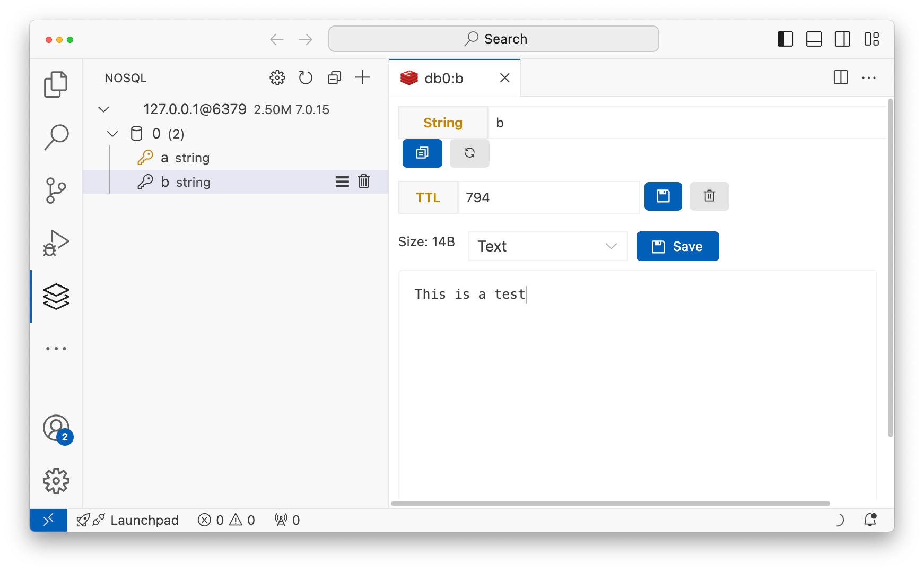Select the database extension icon in Activity Bar
Viewport: 924px width, 571px height.
[56, 296]
